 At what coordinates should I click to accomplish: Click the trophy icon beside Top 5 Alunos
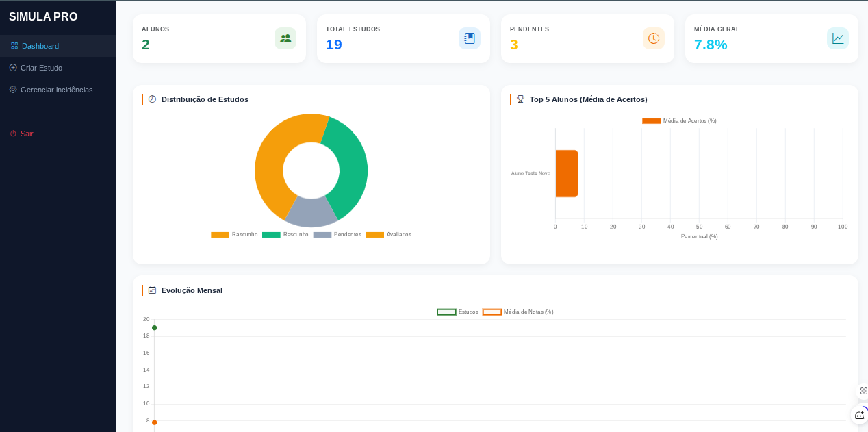click(x=520, y=99)
